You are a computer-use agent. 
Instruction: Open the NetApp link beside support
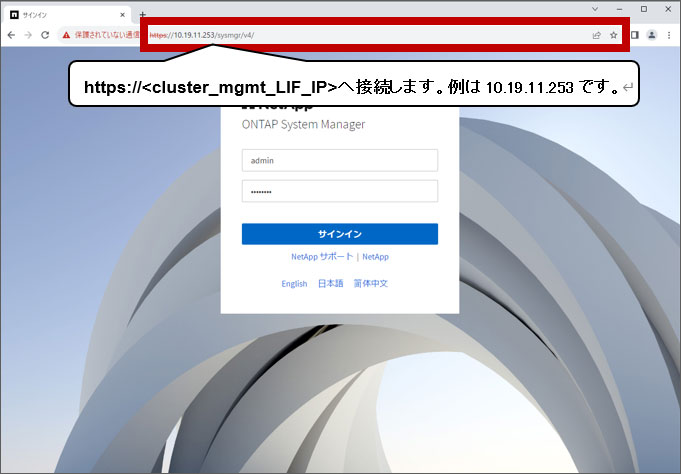(375, 257)
